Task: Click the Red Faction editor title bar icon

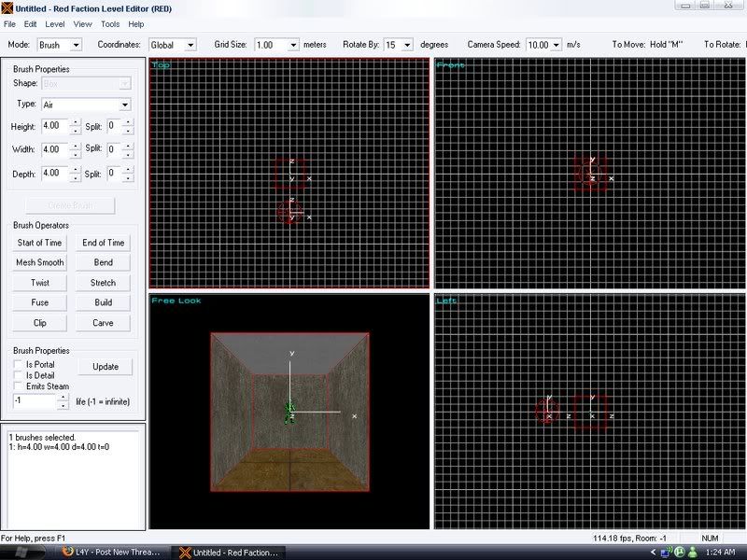Action: (7, 8)
